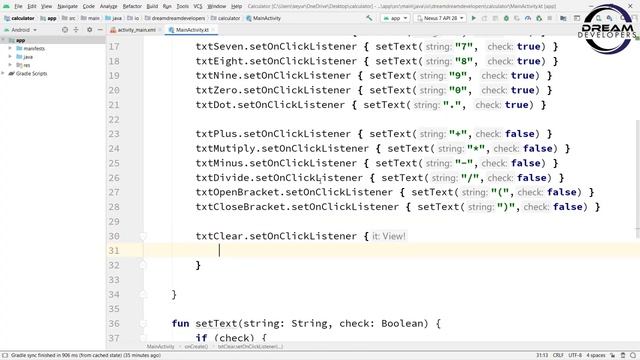This screenshot has height=360, width=640.
Task: Open the Build menu
Action: tap(152, 6)
